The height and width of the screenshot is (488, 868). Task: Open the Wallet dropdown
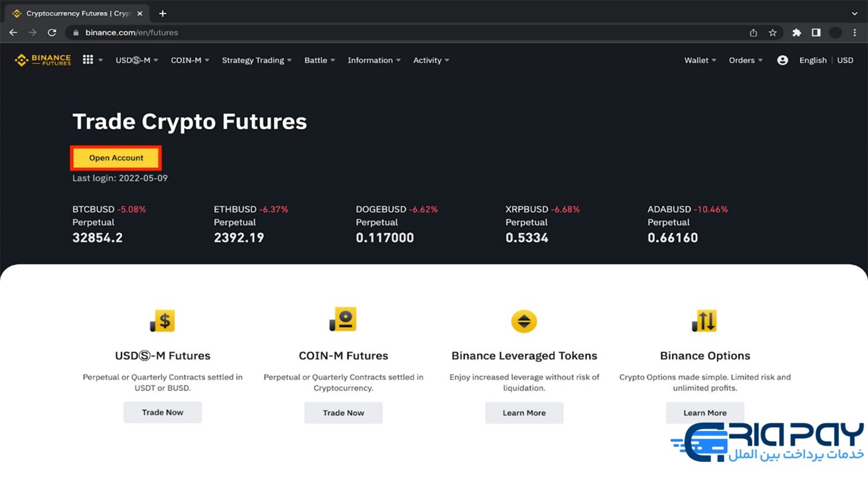(x=700, y=60)
